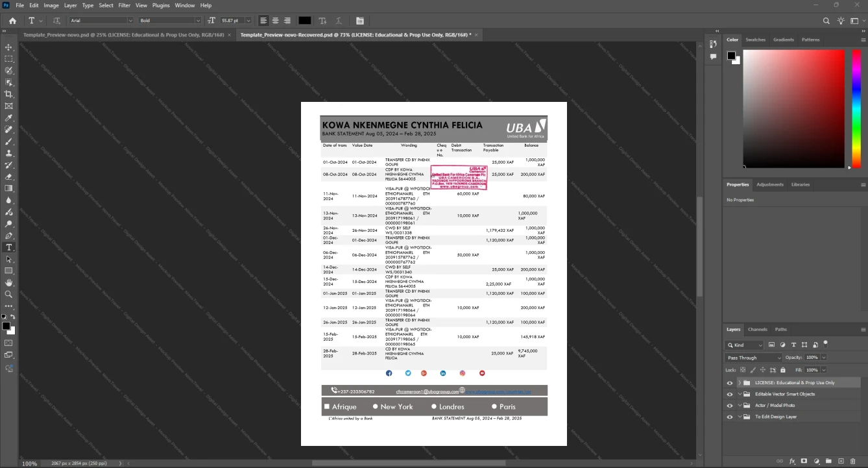
Task: Select the Path Selection tool
Action: [x=8, y=259]
